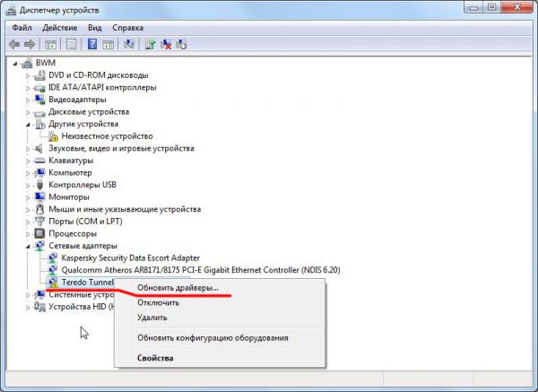Click the Контроллеры USB plug icon
This screenshot has height=392, width=538.
39,185
